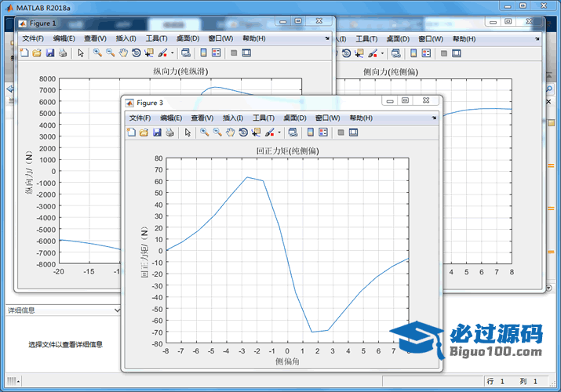Open the 插入(I) menu in Figure 1
Screen dimensions: 561x392
click(x=126, y=38)
